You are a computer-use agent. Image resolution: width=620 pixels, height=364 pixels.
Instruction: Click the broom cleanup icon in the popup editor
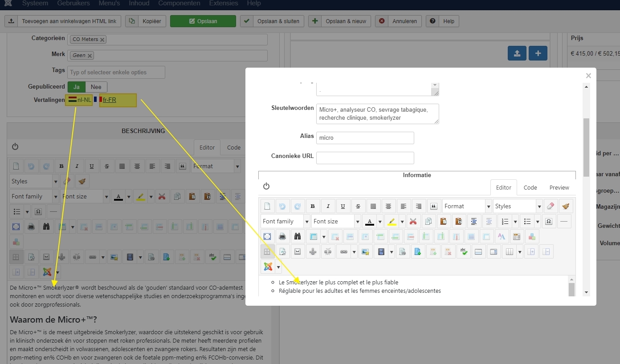coord(566,206)
